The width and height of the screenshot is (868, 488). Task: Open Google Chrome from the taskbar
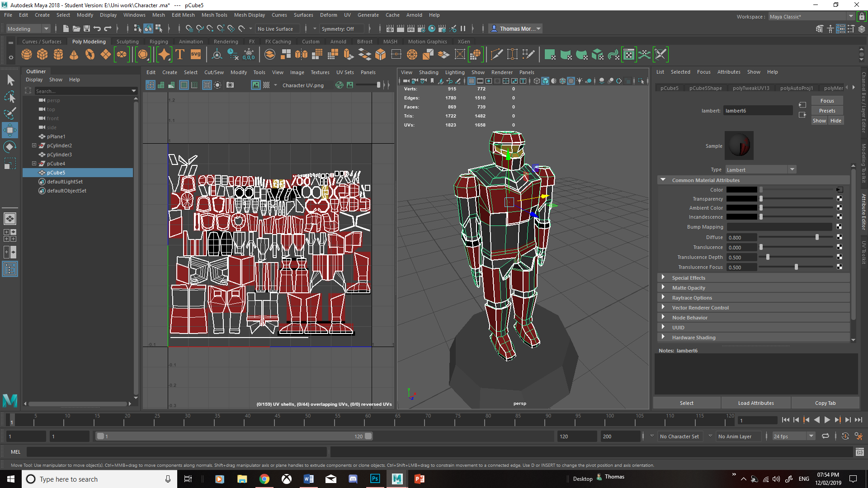264,479
